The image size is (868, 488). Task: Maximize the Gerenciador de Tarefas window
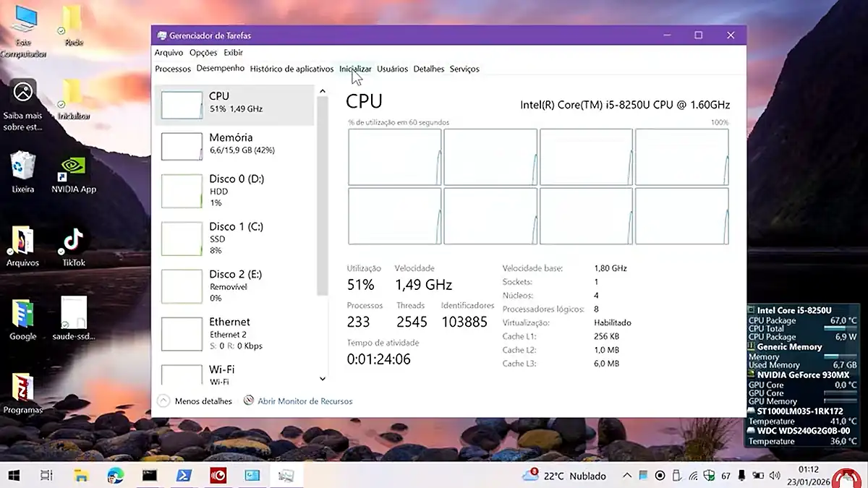pyautogui.click(x=698, y=35)
